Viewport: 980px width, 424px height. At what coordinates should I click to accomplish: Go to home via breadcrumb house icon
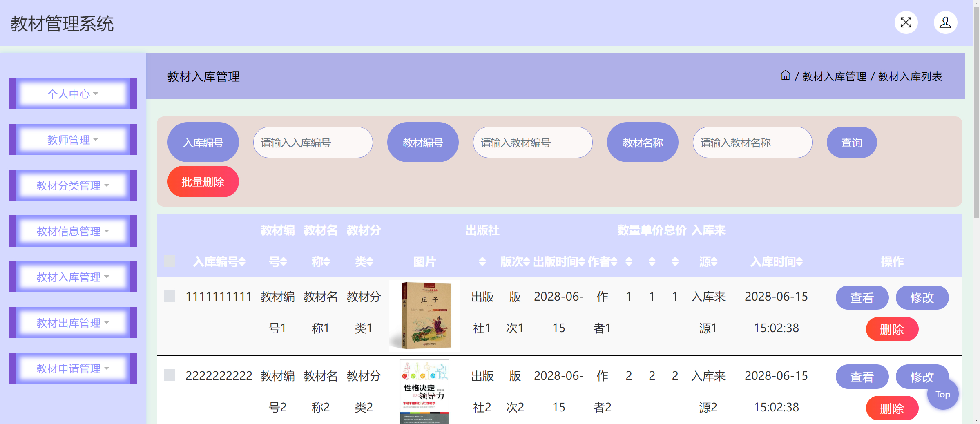click(785, 76)
